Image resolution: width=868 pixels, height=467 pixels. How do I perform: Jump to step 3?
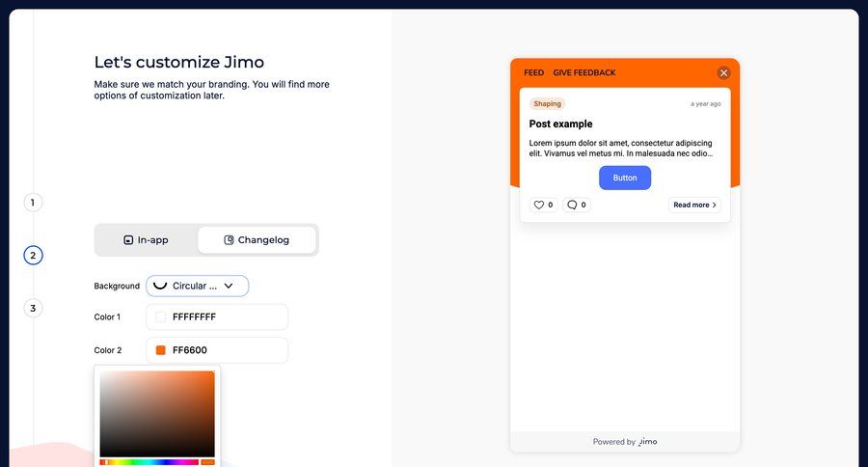point(33,308)
